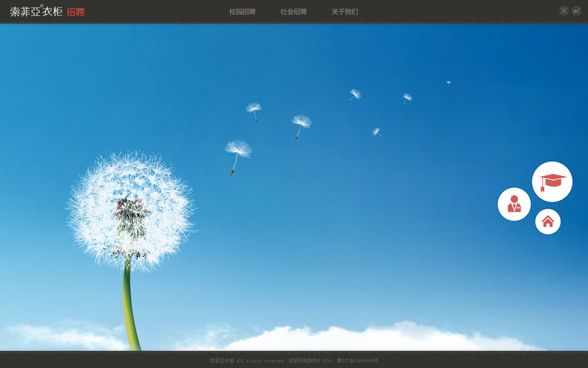This screenshot has height=368, width=588.
Task: Open the Weibo icon in the header
Action: tap(577, 11)
